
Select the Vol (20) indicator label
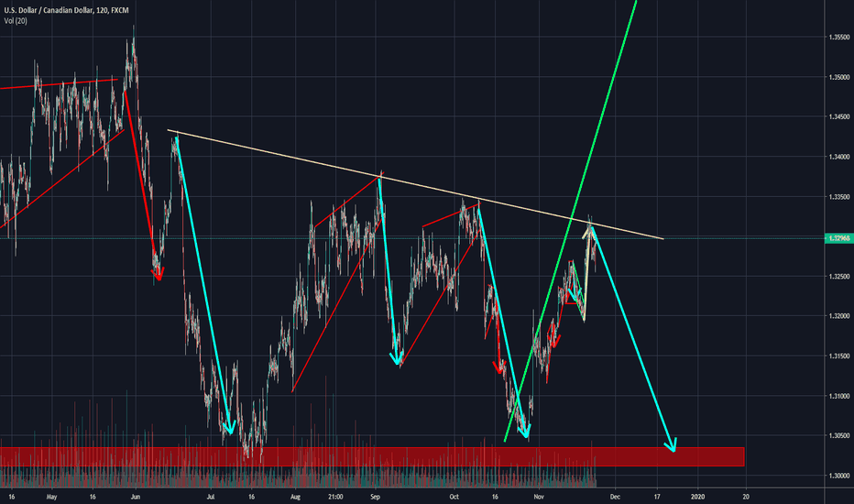[x=17, y=20]
